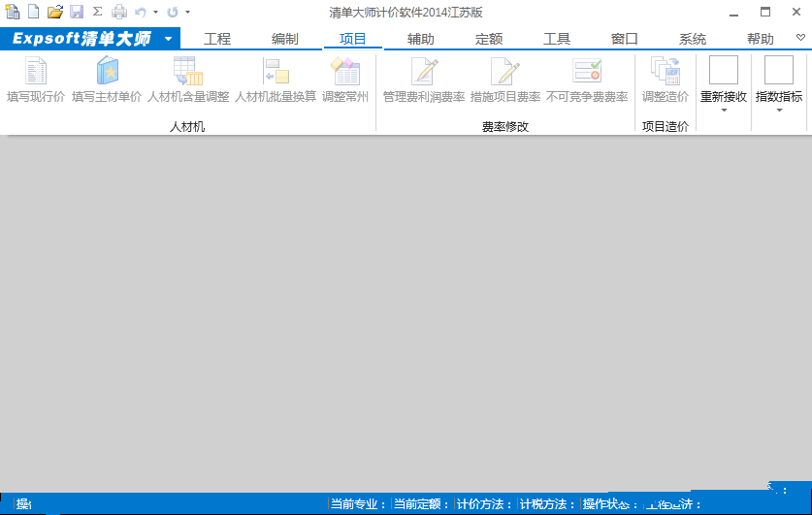Expand the undo history dropdown arrow
Image resolution: width=812 pixels, height=515 pixels.
pyautogui.click(x=155, y=12)
